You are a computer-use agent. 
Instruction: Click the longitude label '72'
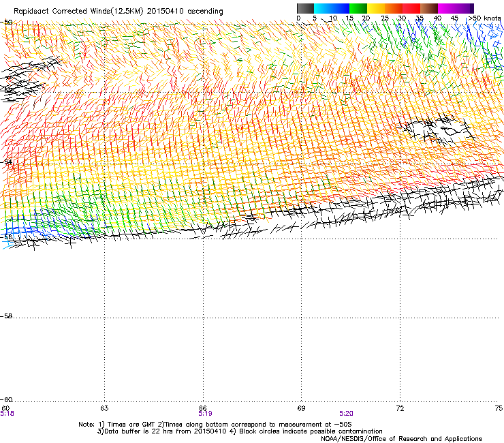[x=400, y=408]
